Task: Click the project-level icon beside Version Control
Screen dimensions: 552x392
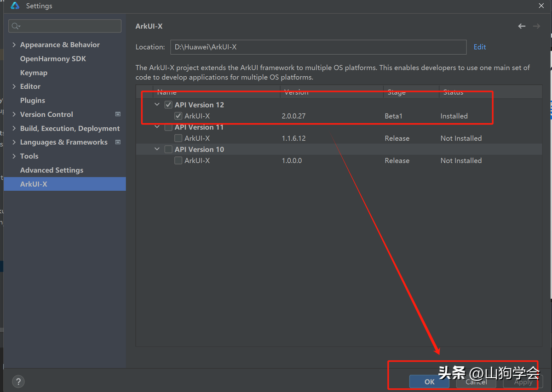Action: [x=118, y=114]
